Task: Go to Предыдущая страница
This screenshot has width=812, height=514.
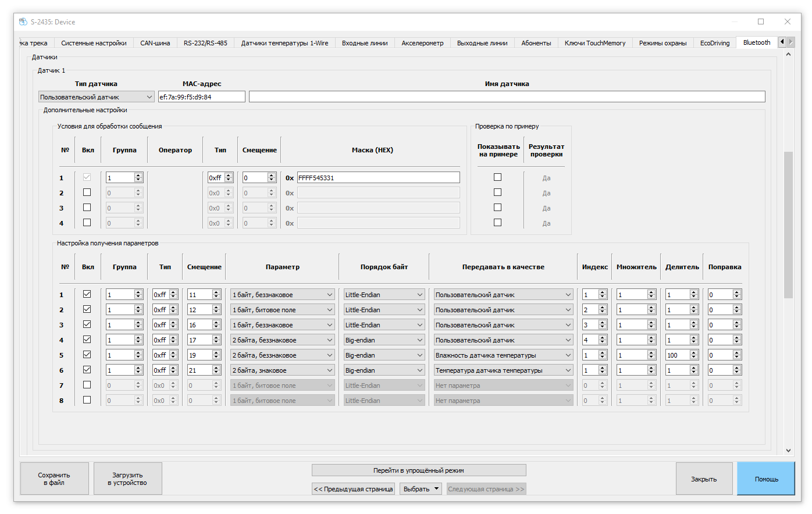Action: (x=353, y=489)
